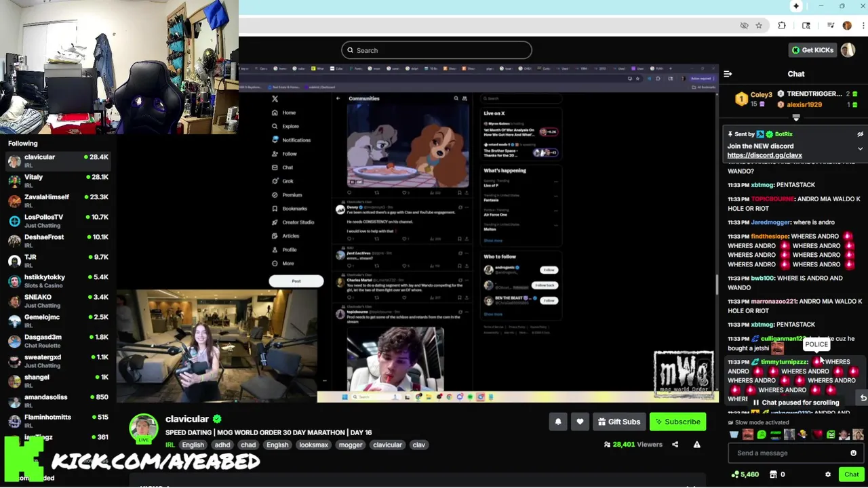Click Explore in the X sidebar

pyautogui.click(x=285, y=127)
